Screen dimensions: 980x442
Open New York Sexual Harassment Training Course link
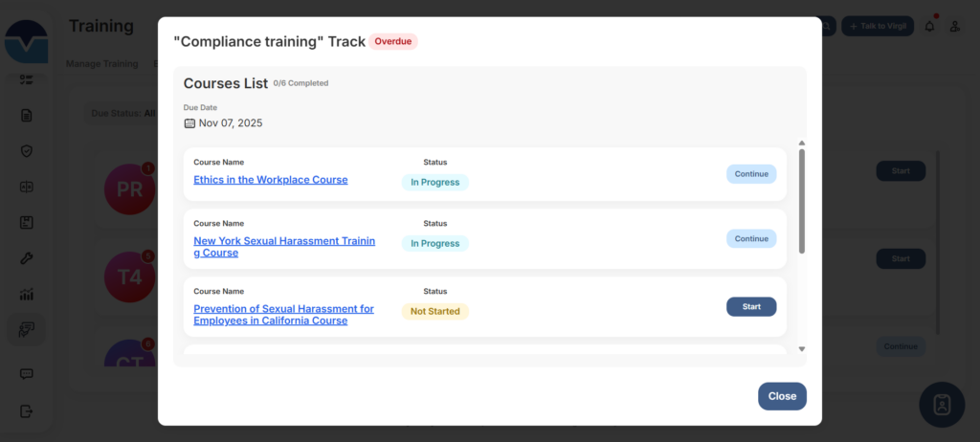point(283,247)
